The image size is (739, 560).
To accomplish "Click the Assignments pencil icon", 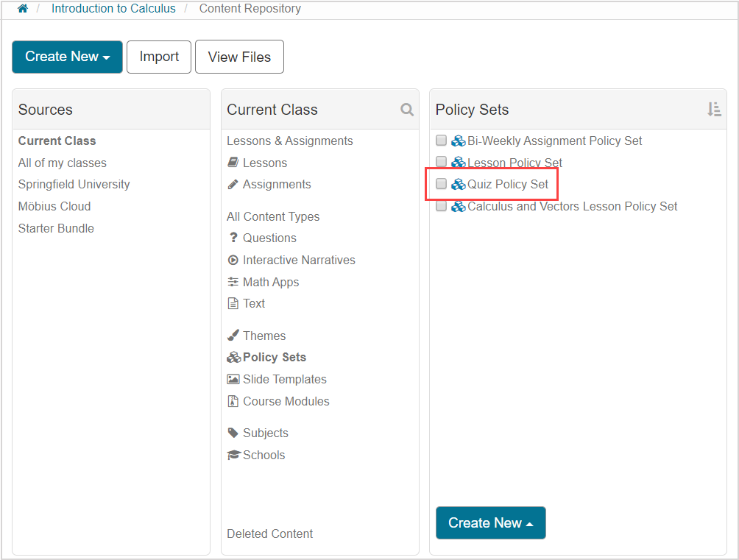I will tap(233, 184).
